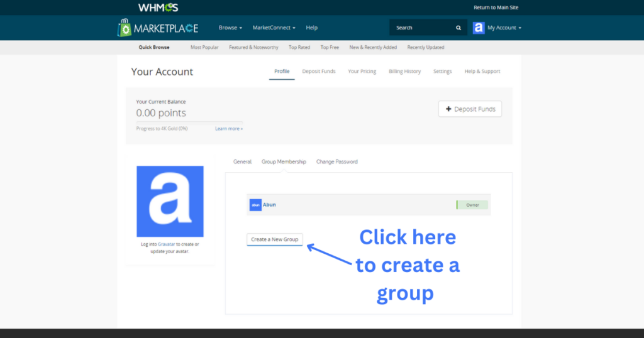Click the + Deposit Funds button
The image size is (644, 338).
point(470,109)
